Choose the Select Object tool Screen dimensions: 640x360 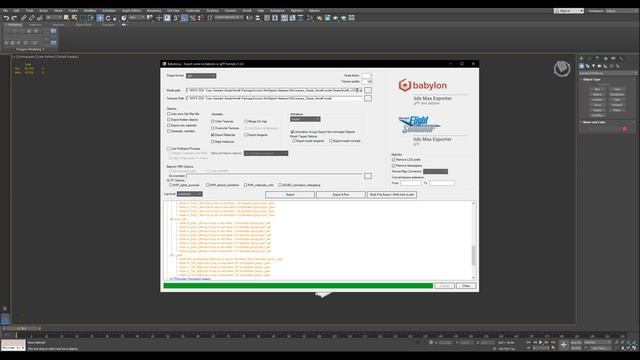point(66,18)
